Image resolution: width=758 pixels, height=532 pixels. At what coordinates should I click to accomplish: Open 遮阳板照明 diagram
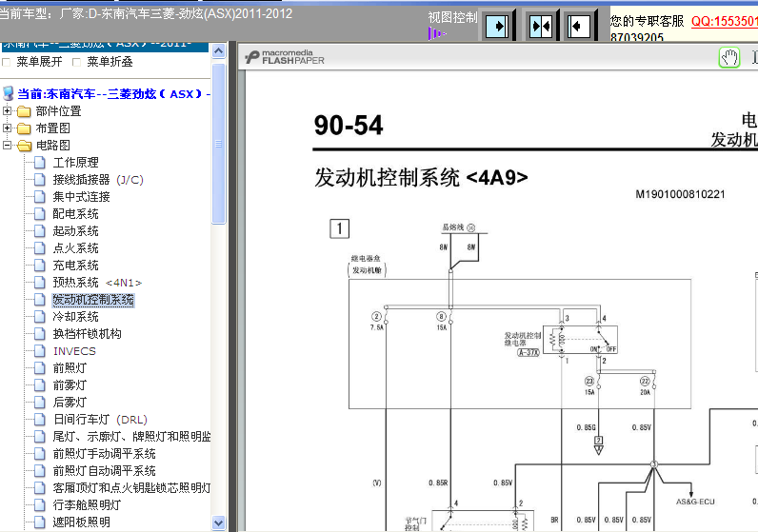click(81, 522)
